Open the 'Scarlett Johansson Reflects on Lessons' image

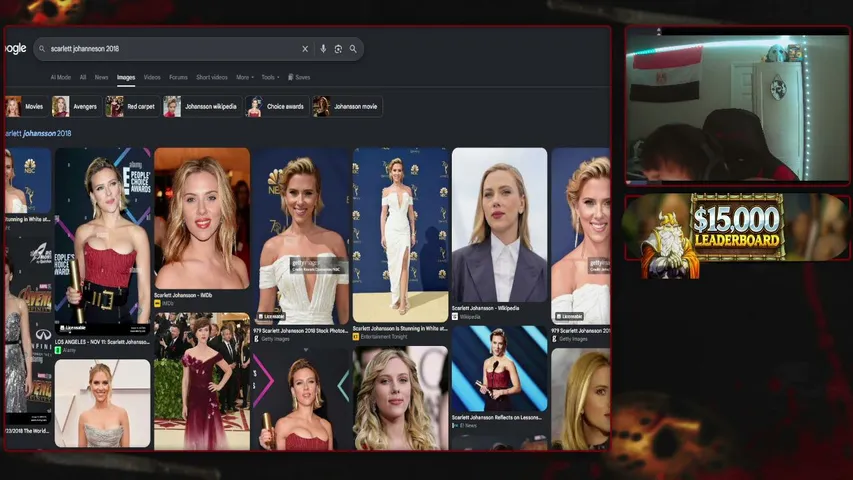(x=499, y=368)
